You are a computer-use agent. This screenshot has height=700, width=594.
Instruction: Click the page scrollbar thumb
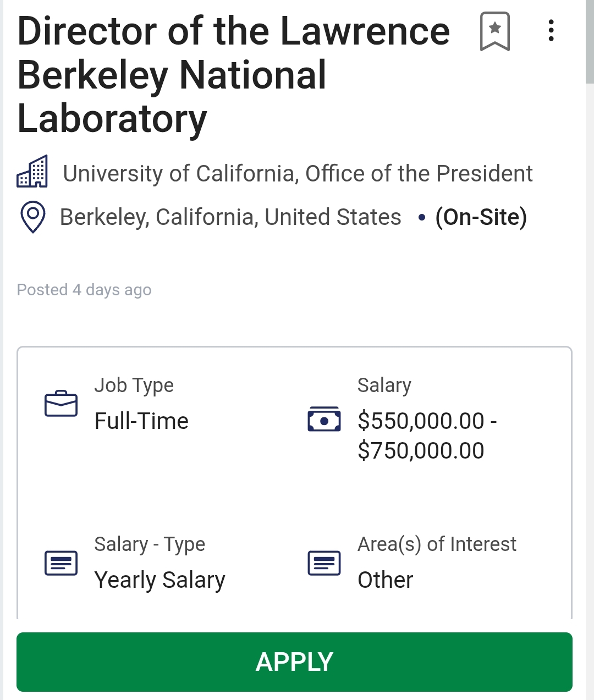pos(590,41)
